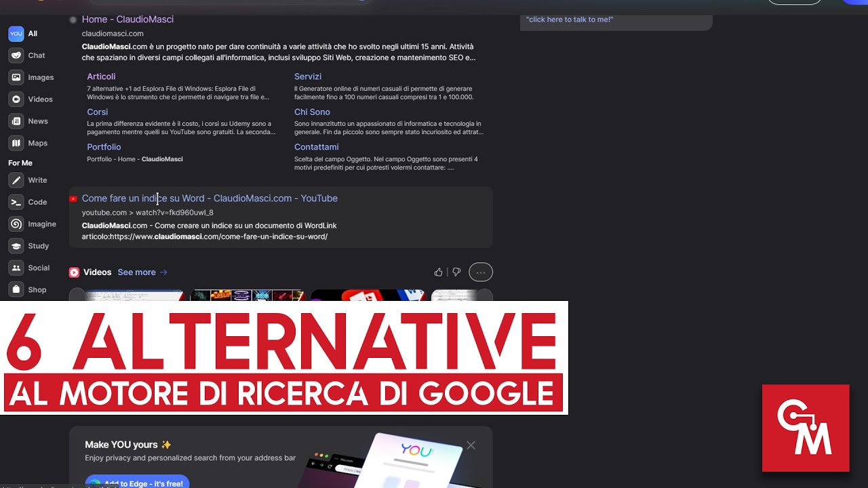Viewport: 868px width, 488px height.
Task: Open the Chat sidebar item
Action: pyautogui.click(x=37, y=56)
